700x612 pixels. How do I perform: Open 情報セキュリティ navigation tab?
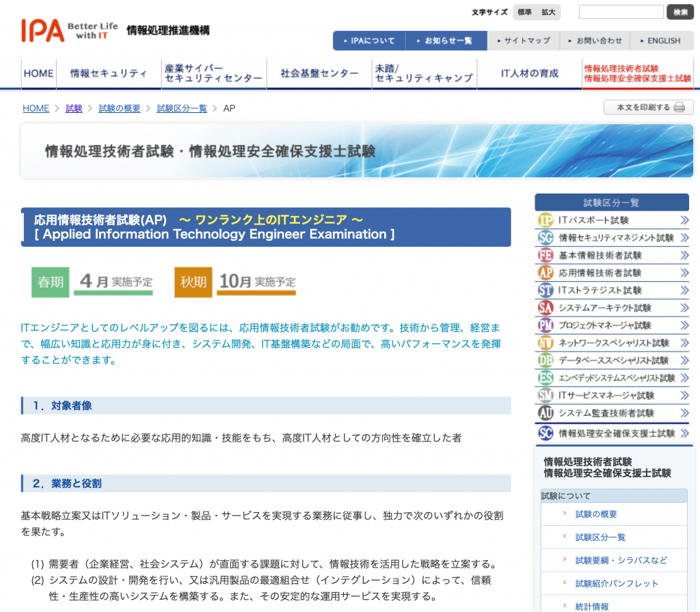[109, 74]
